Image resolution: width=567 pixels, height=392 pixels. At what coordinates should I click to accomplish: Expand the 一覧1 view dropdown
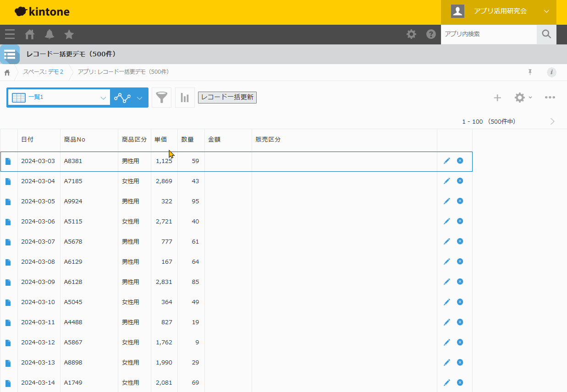click(x=103, y=98)
